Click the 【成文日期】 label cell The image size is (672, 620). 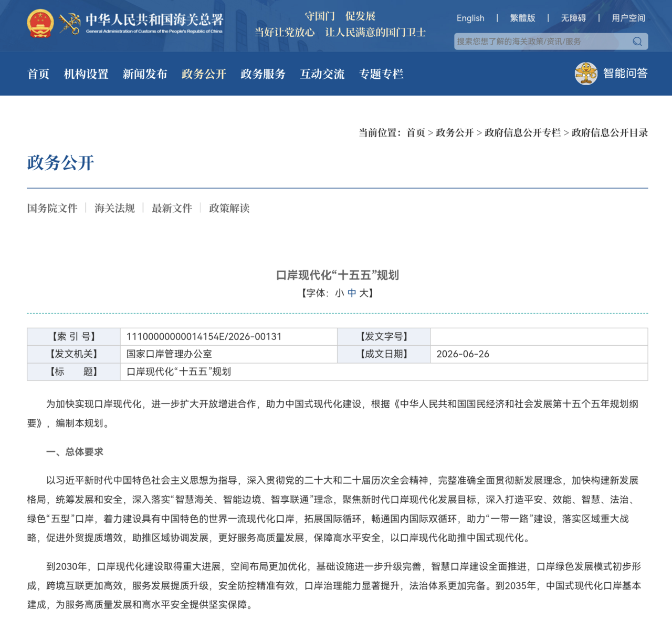coord(384,354)
